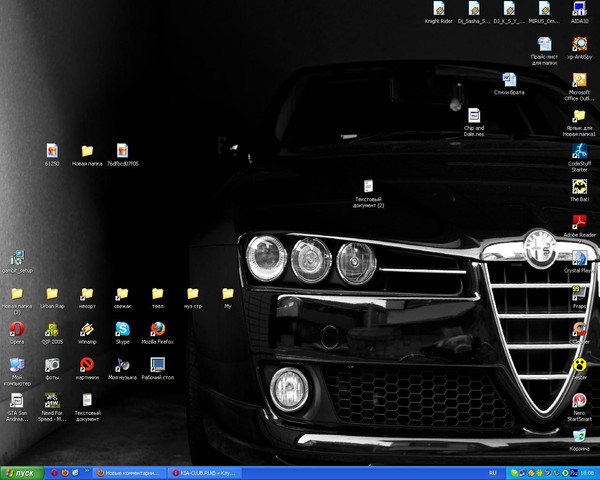Select the Urban Rap folder
Image resolution: width=600 pixels, height=480 pixels.
[52, 294]
